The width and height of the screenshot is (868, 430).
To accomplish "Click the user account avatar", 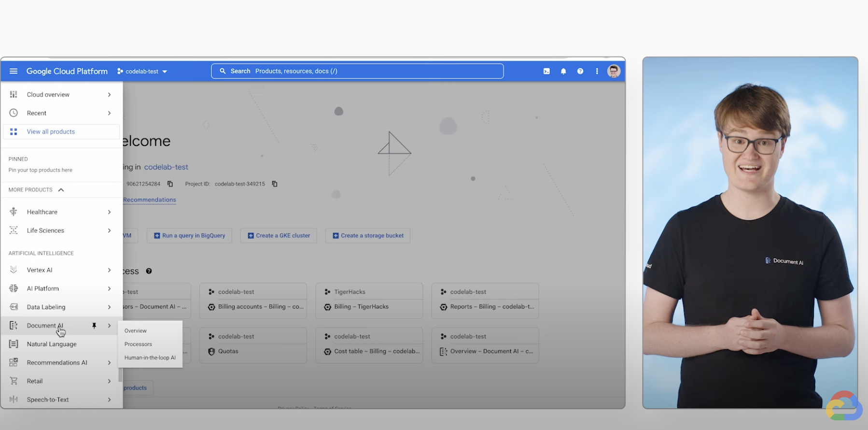I will [614, 71].
